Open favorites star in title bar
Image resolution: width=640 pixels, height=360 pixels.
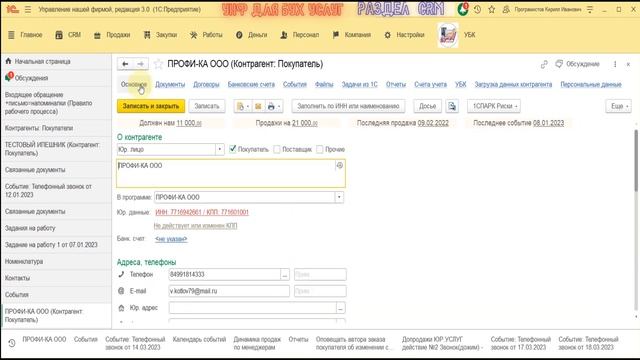coord(491,9)
